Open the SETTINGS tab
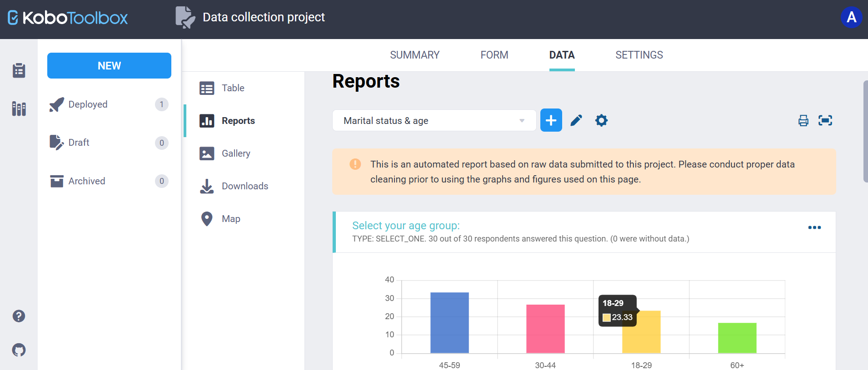Viewport: 868px width, 370px height. click(x=639, y=55)
